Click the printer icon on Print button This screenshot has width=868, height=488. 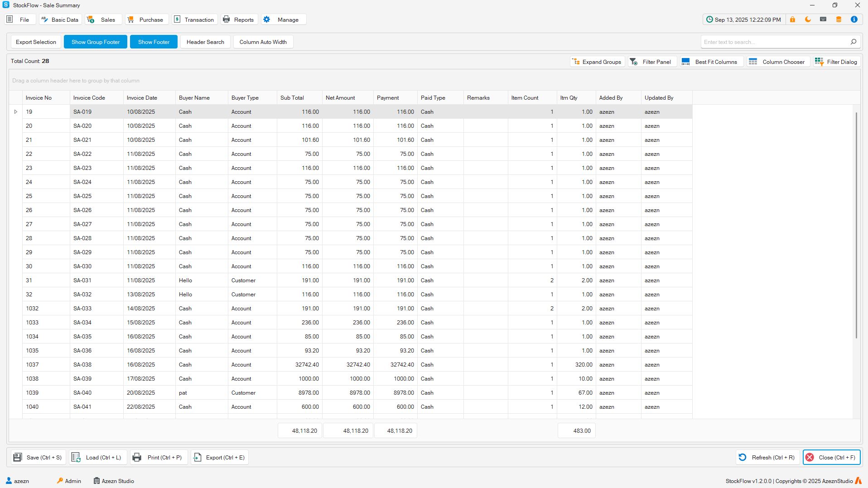(x=137, y=457)
